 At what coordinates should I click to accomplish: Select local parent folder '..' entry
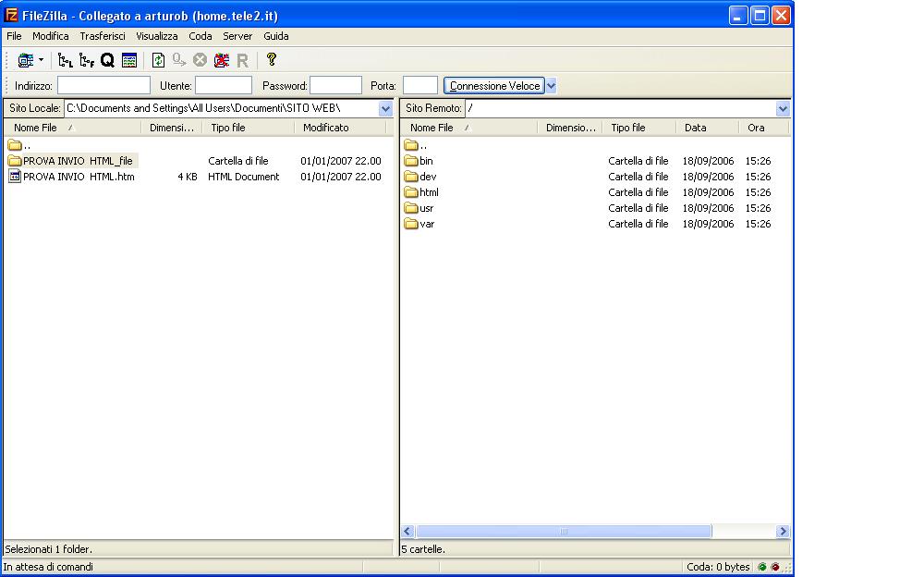point(19,145)
